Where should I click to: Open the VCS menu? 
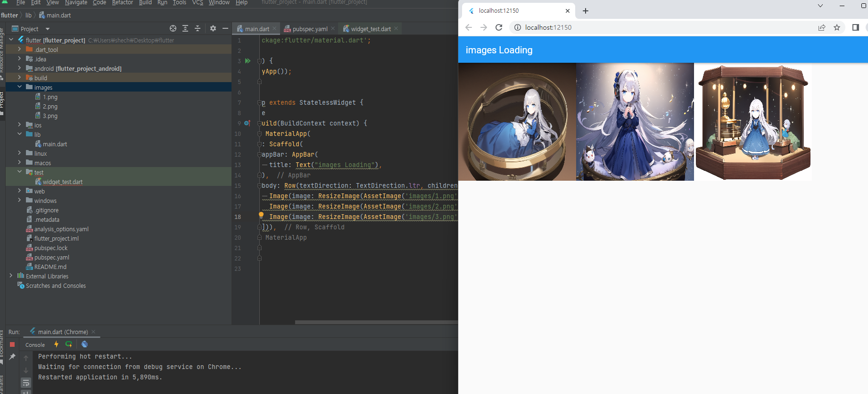(198, 2)
